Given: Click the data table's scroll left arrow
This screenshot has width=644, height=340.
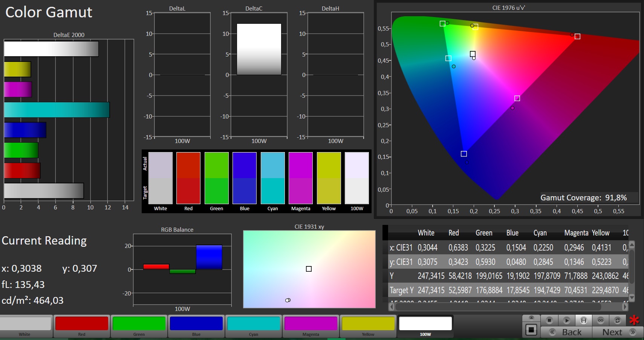Looking at the screenshot, I should (x=392, y=307).
